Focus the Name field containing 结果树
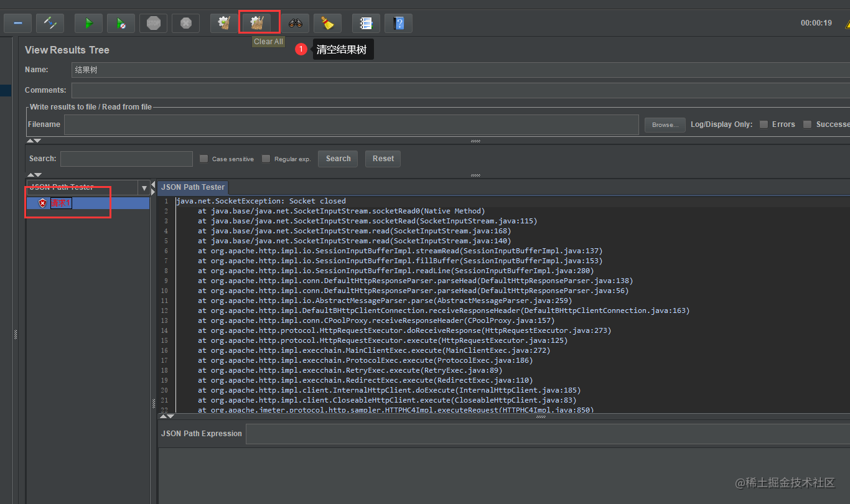Image resolution: width=850 pixels, height=504 pixels. (460, 70)
